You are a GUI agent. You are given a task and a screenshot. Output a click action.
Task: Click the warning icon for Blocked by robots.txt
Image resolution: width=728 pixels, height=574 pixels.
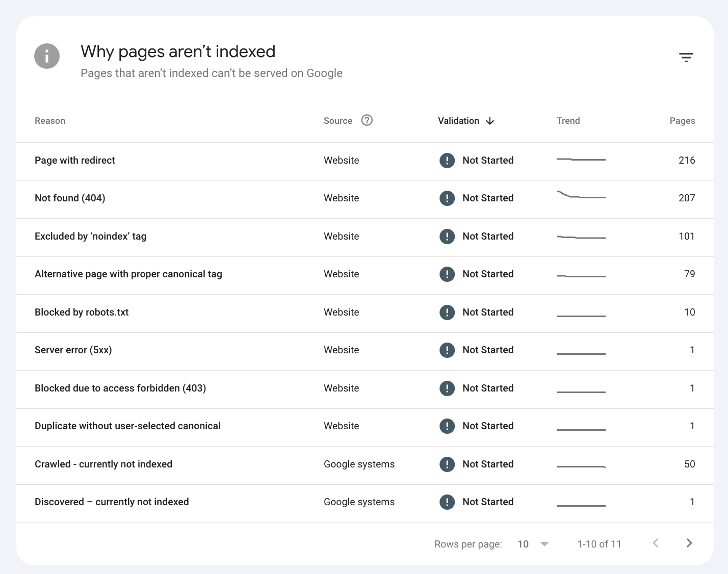pos(447,312)
